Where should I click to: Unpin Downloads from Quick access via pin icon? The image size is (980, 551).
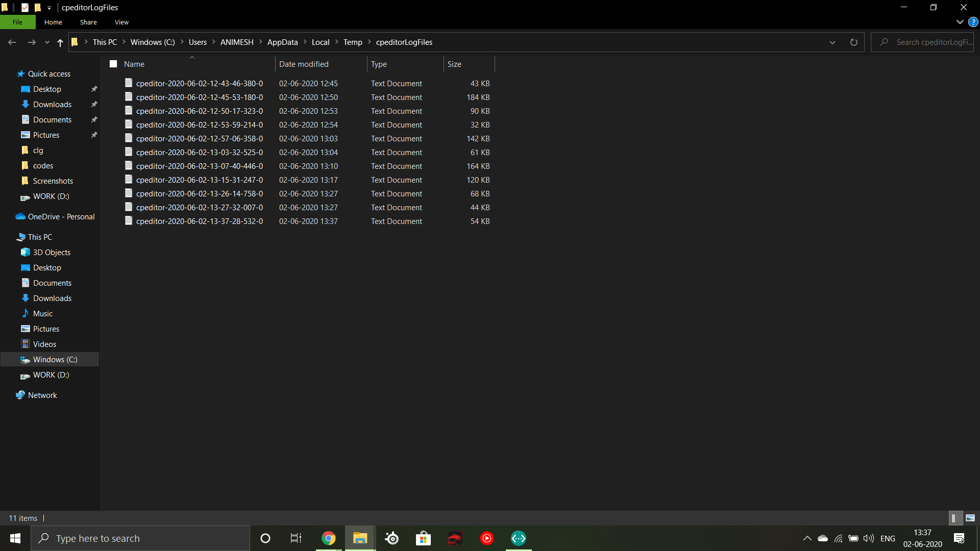coord(94,104)
